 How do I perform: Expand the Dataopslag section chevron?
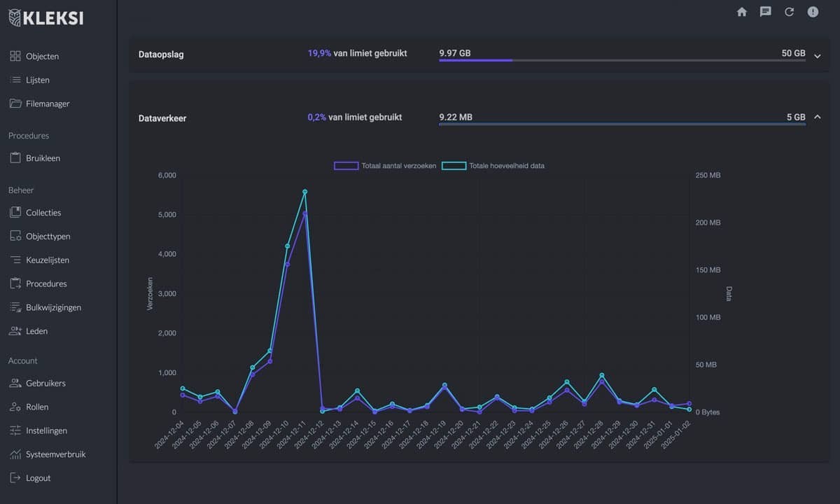pyautogui.click(x=817, y=56)
